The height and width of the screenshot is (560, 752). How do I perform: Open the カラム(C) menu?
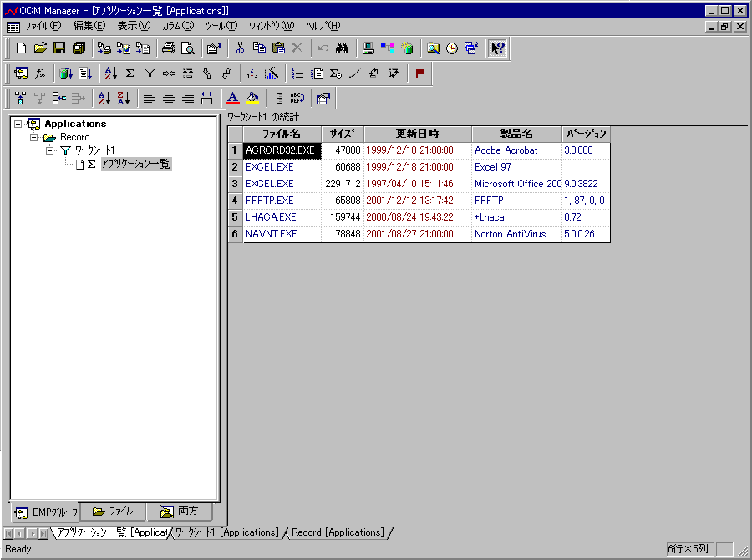178,26
